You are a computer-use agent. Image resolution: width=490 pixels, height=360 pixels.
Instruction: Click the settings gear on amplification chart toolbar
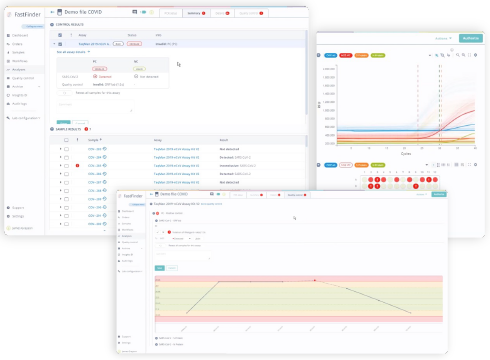[x=476, y=55]
